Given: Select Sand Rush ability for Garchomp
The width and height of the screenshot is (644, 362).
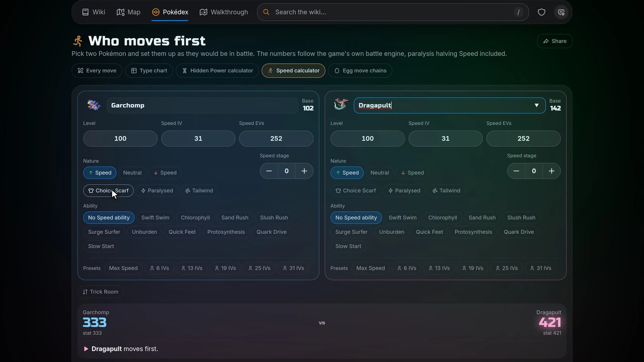Looking at the screenshot, I should click(x=235, y=218).
